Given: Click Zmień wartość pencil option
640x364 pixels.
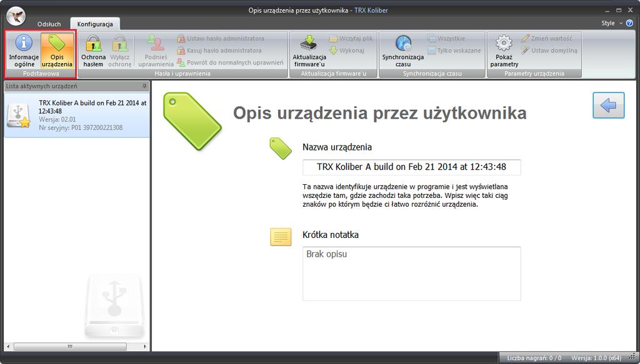Looking at the screenshot, I should (x=546, y=38).
